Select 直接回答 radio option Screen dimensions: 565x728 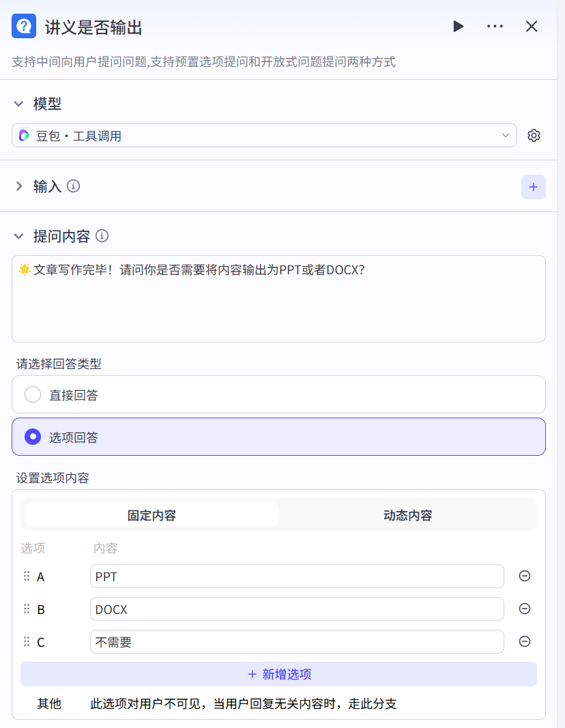point(33,394)
